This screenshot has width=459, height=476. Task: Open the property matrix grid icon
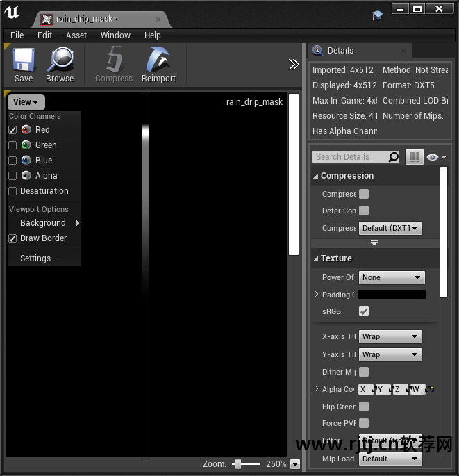tap(415, 157)
